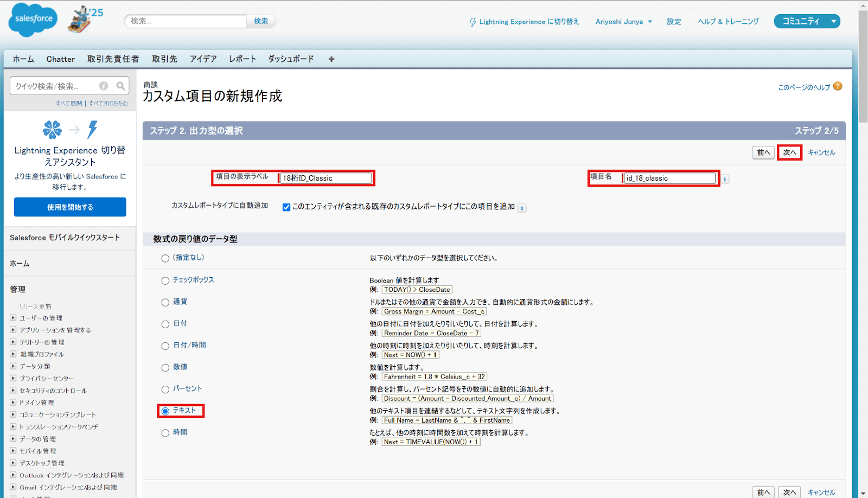The width and height of the screenshot is (868, 498).
Task: Open the レポート tab
Action: tap(242, 59)
